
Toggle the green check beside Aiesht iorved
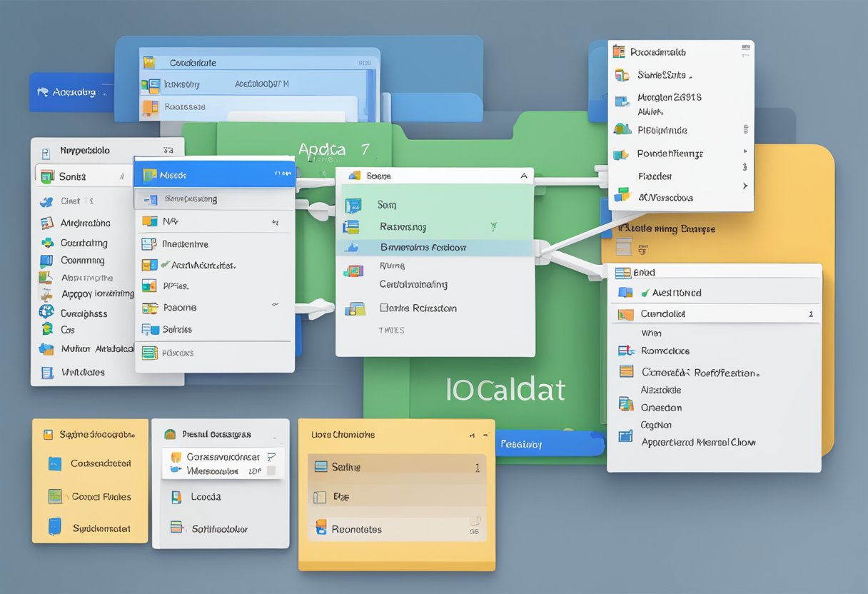click(645, 293)
